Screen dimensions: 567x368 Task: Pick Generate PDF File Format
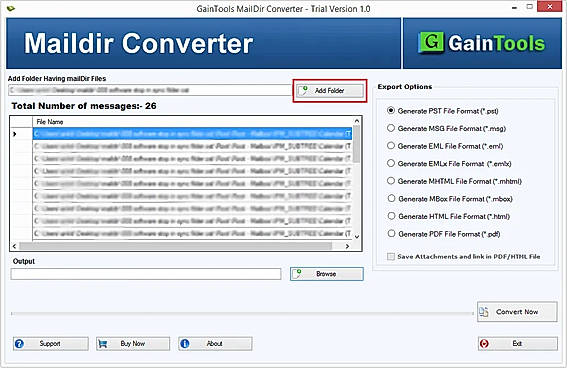(391, 234)
